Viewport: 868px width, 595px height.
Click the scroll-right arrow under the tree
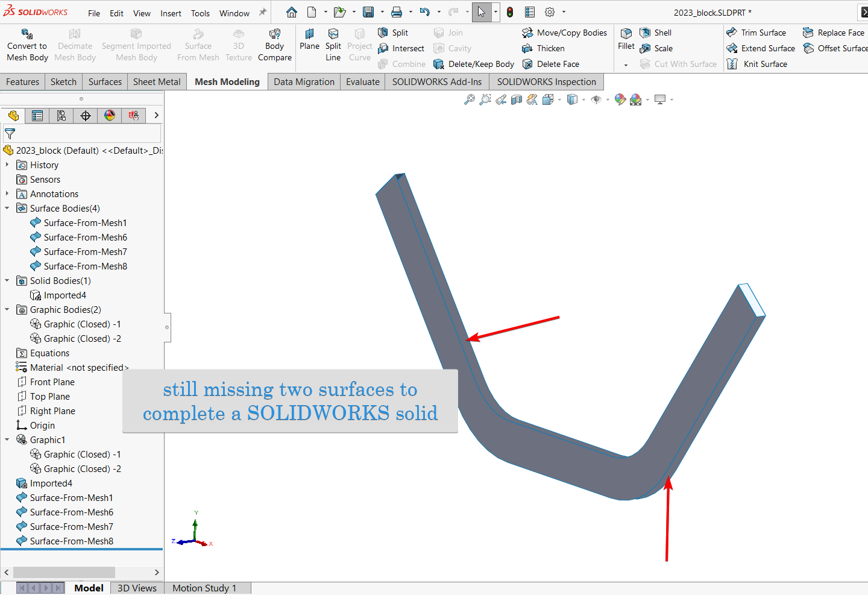157,572
